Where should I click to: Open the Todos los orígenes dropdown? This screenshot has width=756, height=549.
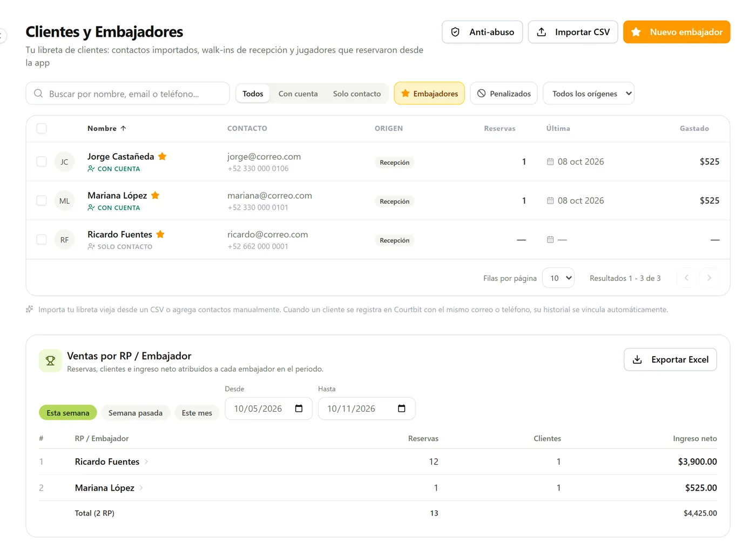[589, 93]
